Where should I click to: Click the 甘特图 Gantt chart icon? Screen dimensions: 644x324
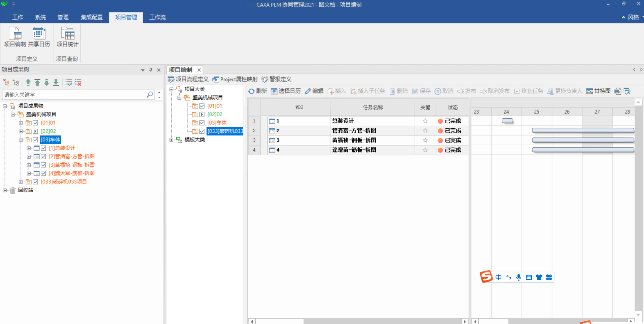click(589, 91)
